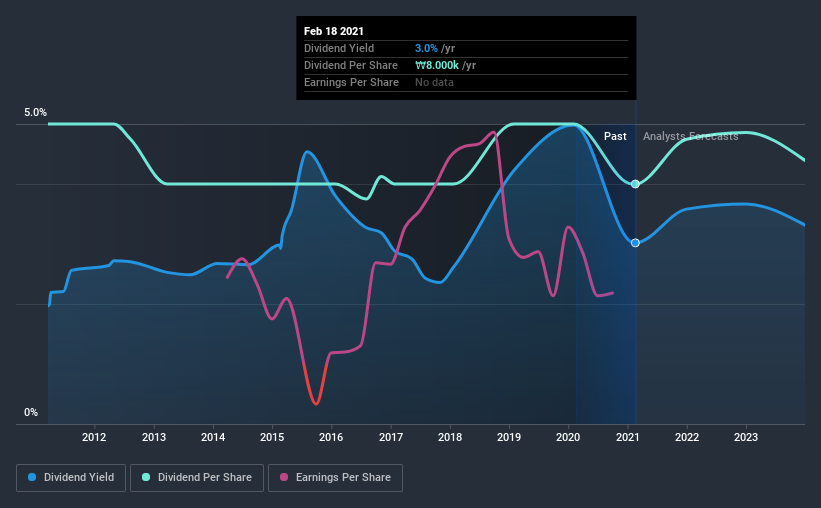
Task: Click the 2014 axis label
Action: pos(213,437)
